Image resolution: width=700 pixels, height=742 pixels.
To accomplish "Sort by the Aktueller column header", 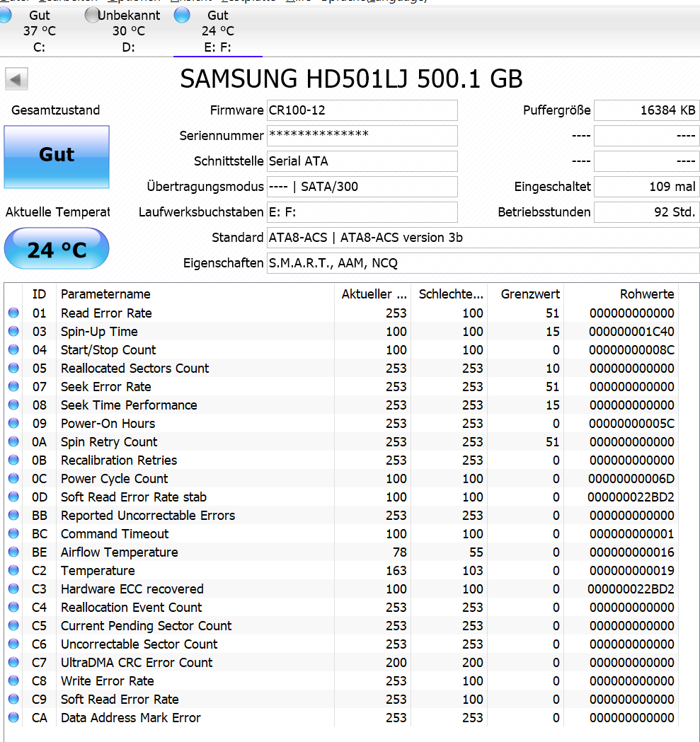I will pyautogui.click(x=373, y=294).
